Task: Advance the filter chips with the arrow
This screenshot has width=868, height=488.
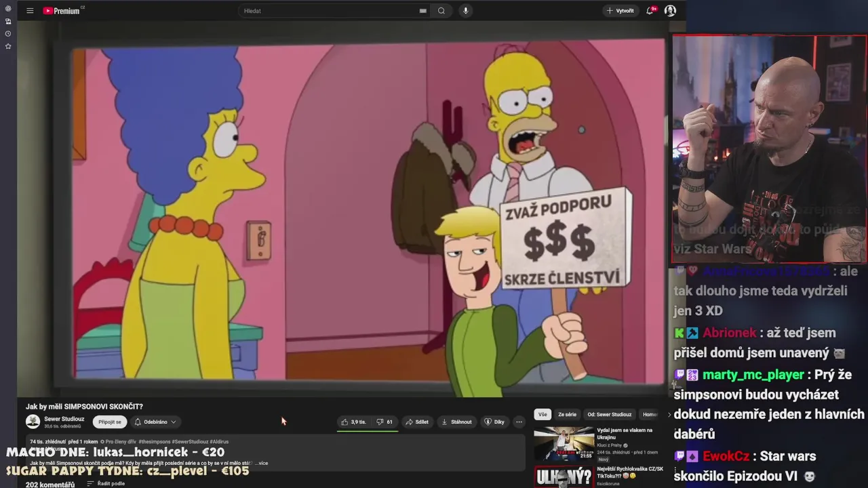Action: (x=670, y=415)
